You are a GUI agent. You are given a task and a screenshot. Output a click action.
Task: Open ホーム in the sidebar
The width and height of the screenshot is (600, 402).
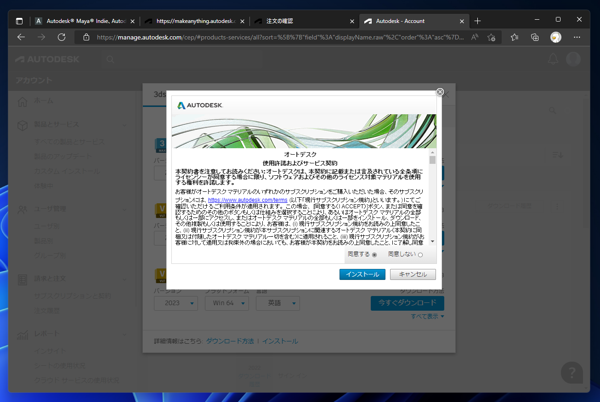[x=44, y=101]
